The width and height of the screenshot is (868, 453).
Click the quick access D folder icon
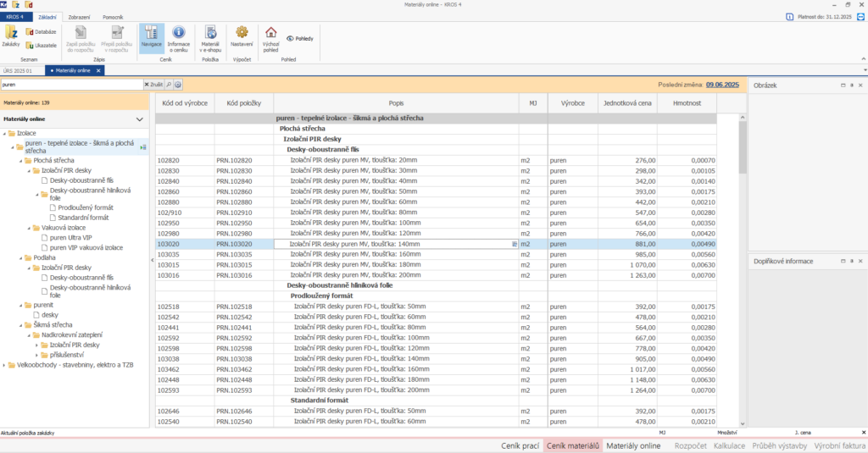[x=29, y=4]
